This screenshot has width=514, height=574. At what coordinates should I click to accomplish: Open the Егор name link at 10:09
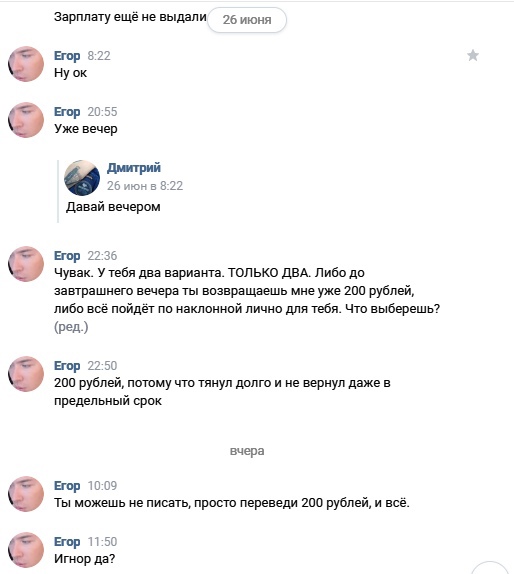[67, 486]
